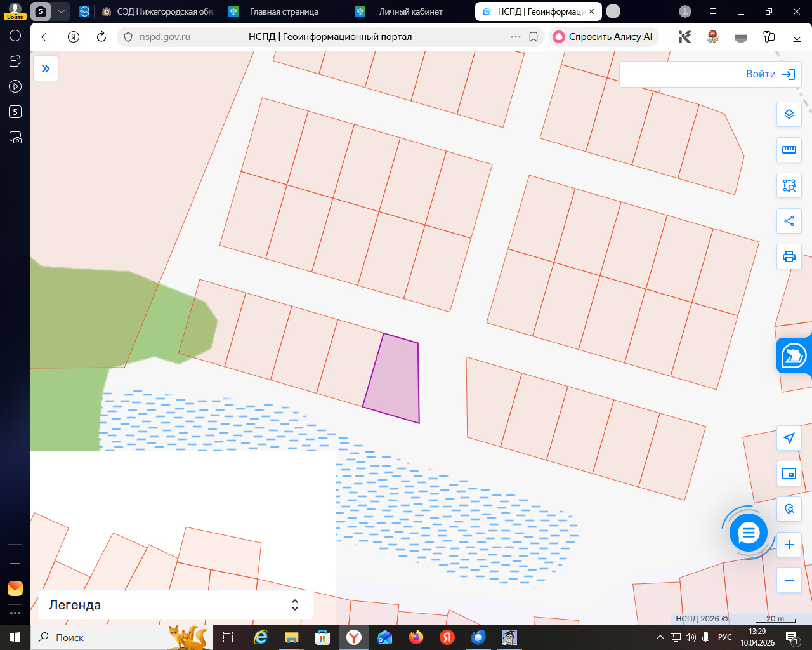Expand the left sidebar panel

point(46,69)
